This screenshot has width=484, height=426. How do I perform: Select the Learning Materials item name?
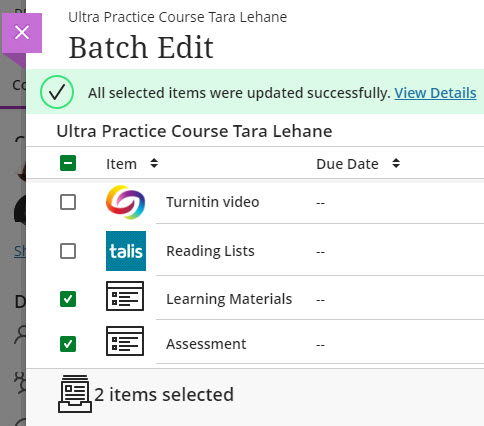point(229,299)
